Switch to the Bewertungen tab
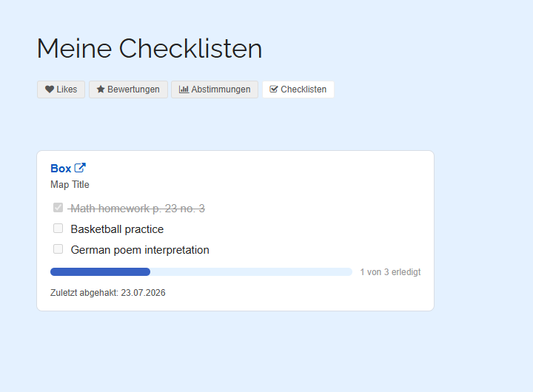This screenshot has height=392, width=533. point(128,89)
